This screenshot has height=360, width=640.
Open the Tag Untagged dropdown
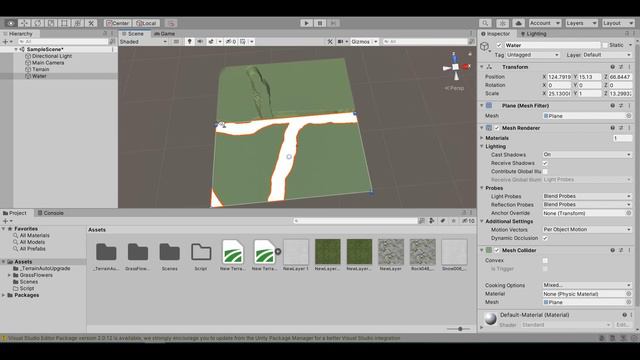tap(533, 55)
